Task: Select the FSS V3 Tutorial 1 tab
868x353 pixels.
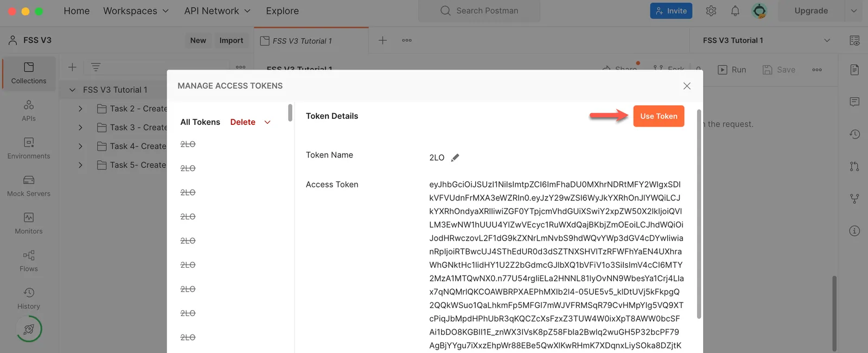Action: pos(311,41)
